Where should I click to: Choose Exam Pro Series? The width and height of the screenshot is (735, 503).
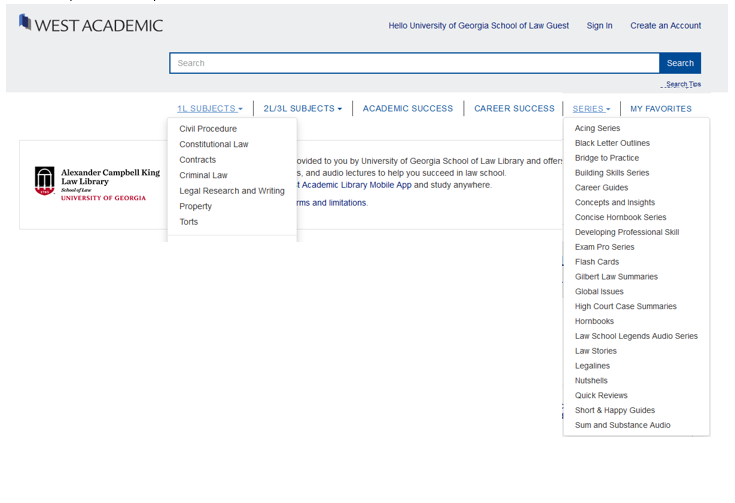point(605,247)
